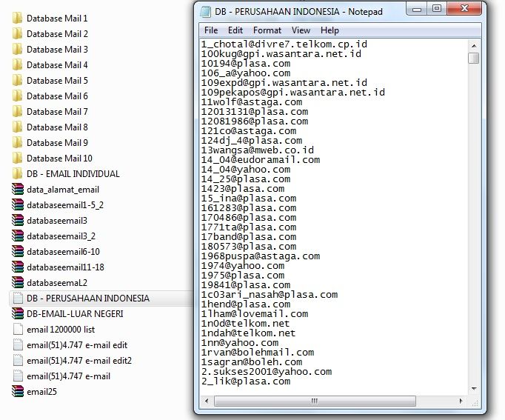
Task: Click the line 11wolf@astaga.com
Action: (252, 102)
